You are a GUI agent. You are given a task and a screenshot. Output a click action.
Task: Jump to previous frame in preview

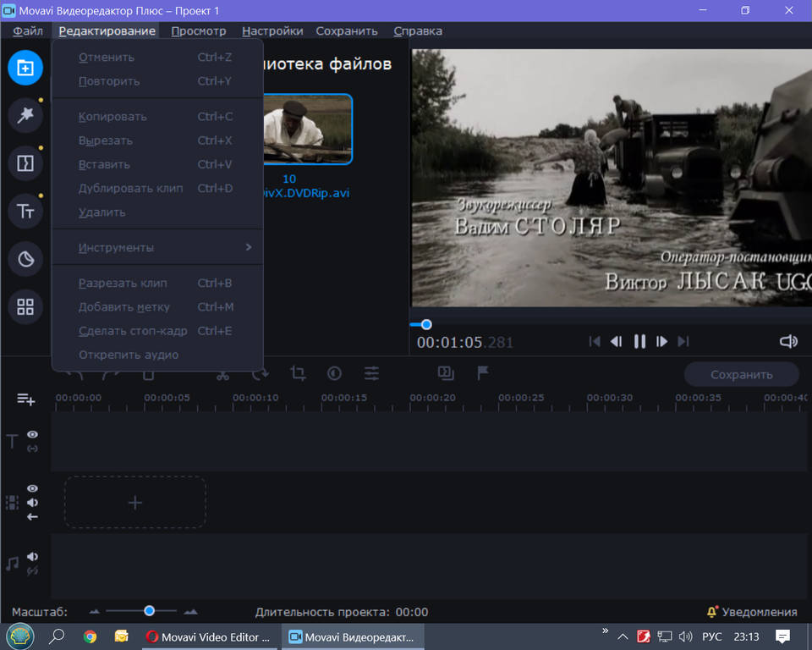[617, 341]
